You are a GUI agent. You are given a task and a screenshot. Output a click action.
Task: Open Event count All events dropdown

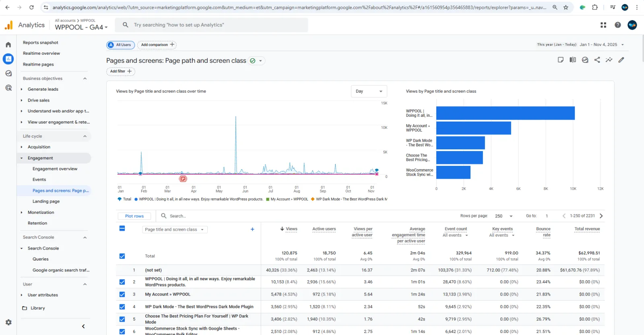455,235
